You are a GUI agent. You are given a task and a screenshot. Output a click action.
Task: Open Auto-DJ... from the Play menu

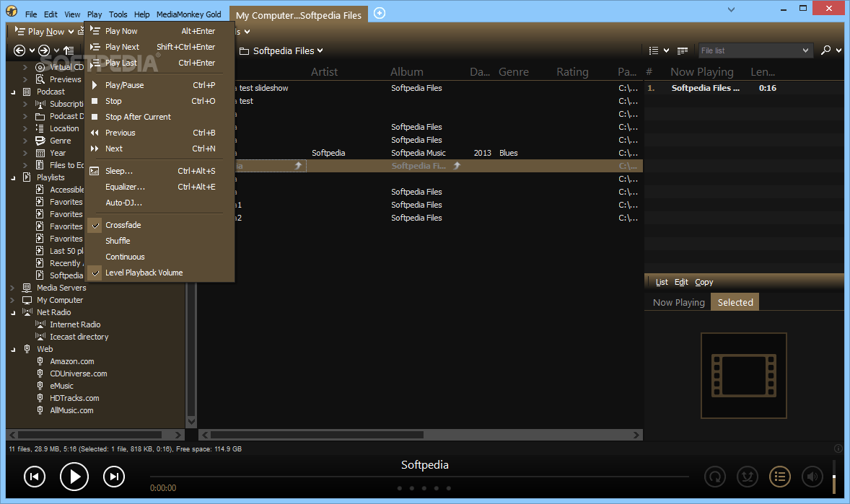point(159,202)
